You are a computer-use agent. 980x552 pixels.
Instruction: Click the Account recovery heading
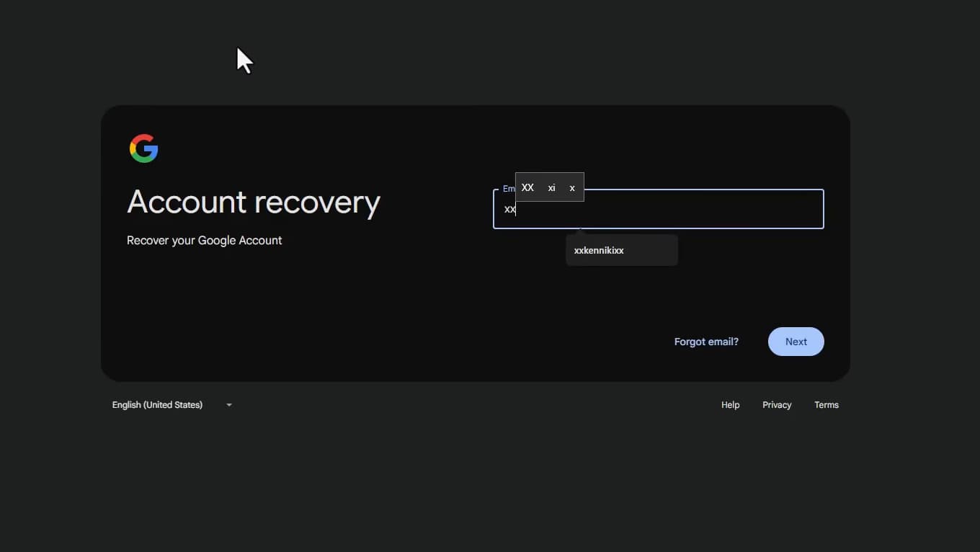254,202
